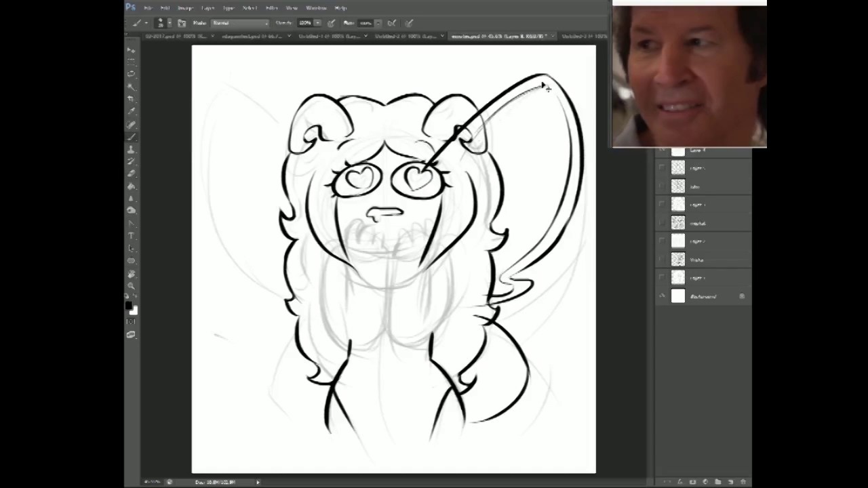The height and width of the screenshot is (488, 868).
Task: Select the Lasso tool
Action: [x=131, y=73]
